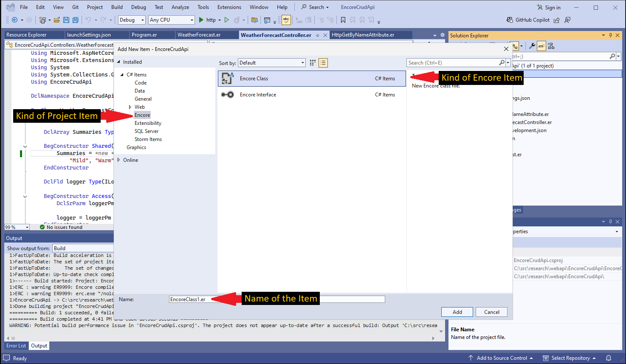Click the Navigate Backward arrow icon
This screenshot has height=364, width=626.
14,20
